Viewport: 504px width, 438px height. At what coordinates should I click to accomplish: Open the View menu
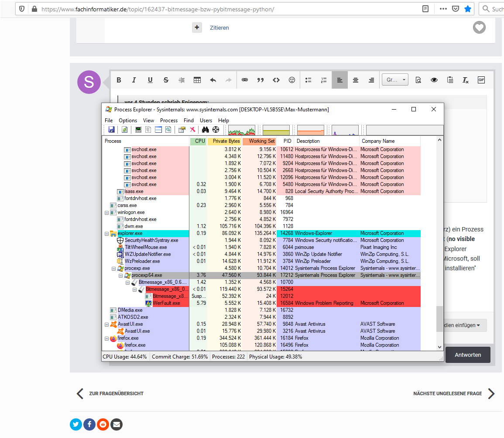[148, 120]
